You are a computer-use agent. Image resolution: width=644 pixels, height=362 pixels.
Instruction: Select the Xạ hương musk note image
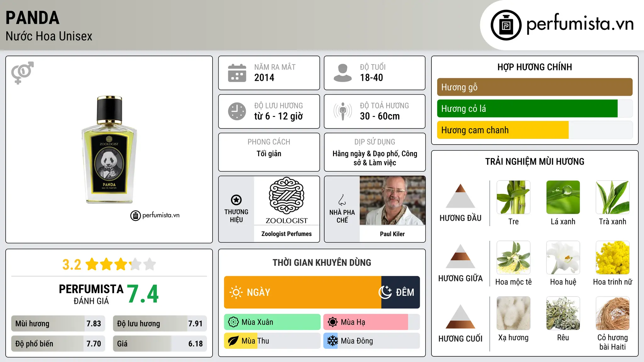tap(514, 313)
